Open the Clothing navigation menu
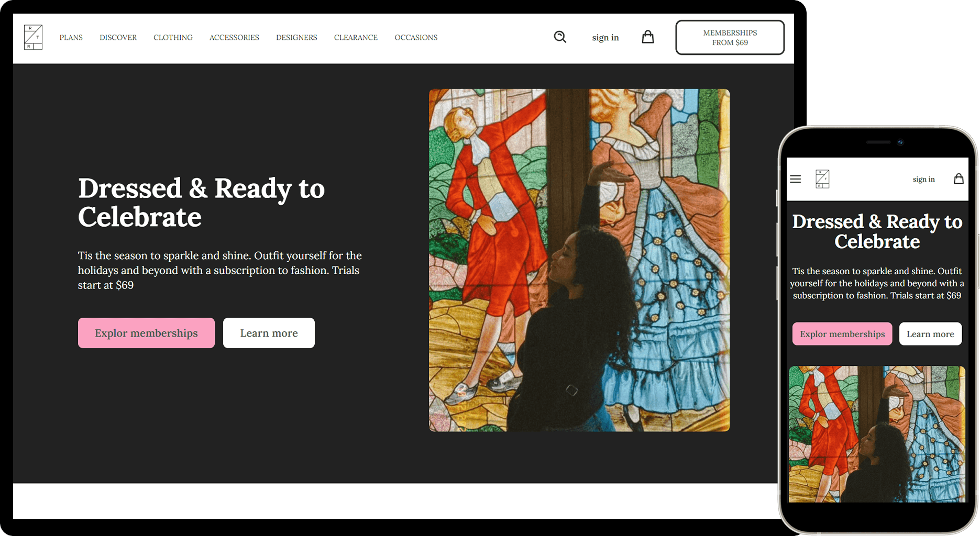 [173, 38]
